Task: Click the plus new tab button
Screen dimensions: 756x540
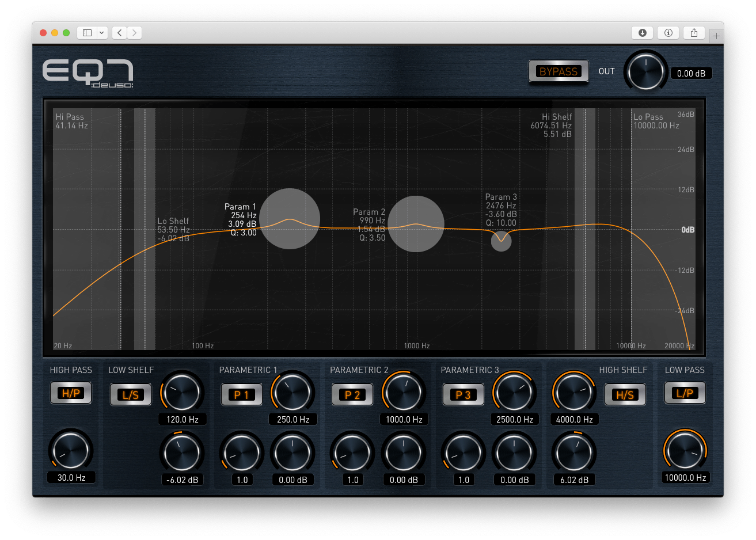Action: 716,35
